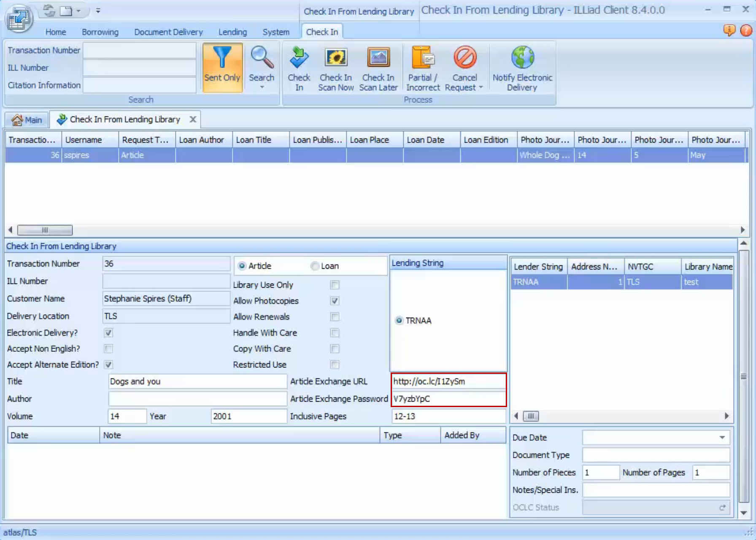Open the Borrowing ribbon tab

(x=100, y=32)
